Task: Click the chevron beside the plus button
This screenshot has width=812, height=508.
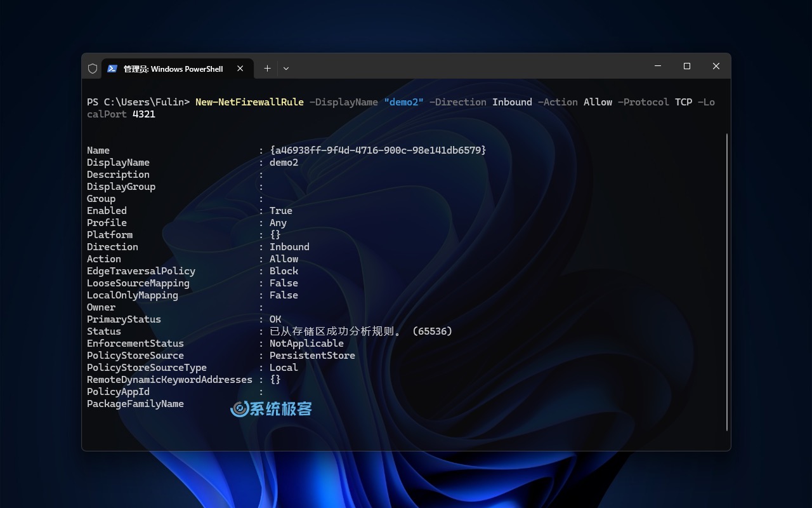Action: 286,68
